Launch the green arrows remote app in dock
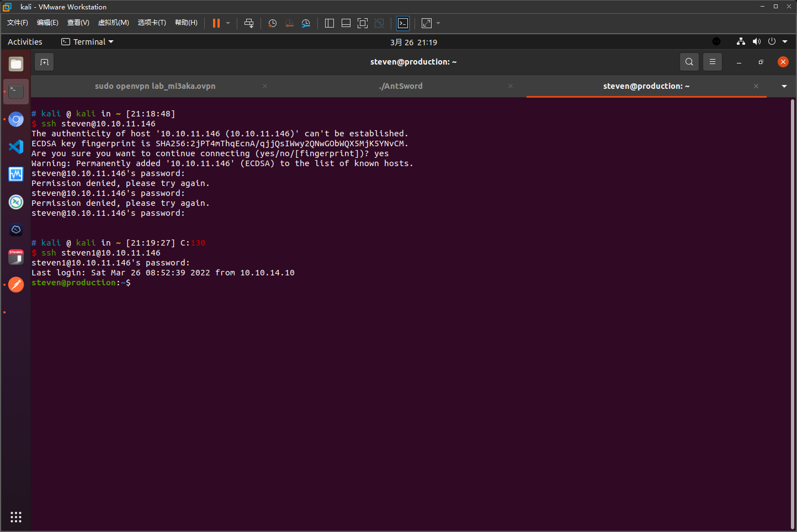The width and height of the screenshot is (797, 532). coord(16,202)
